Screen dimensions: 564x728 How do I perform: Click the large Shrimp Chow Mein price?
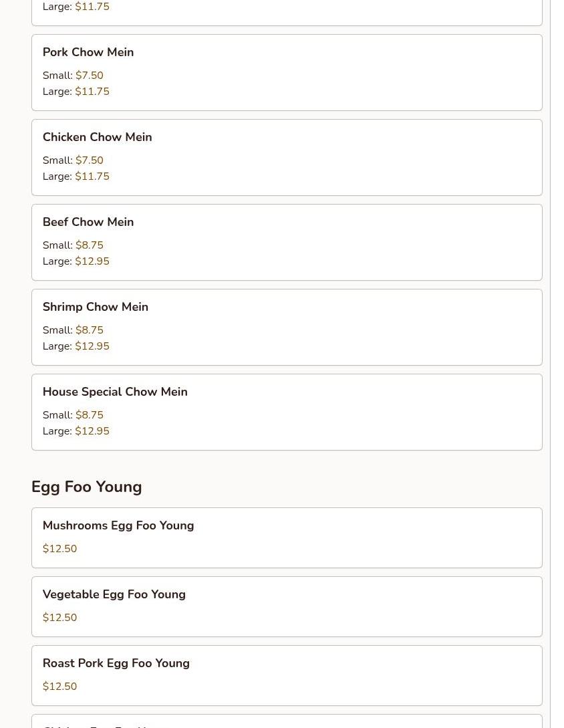tap(92, 346)
